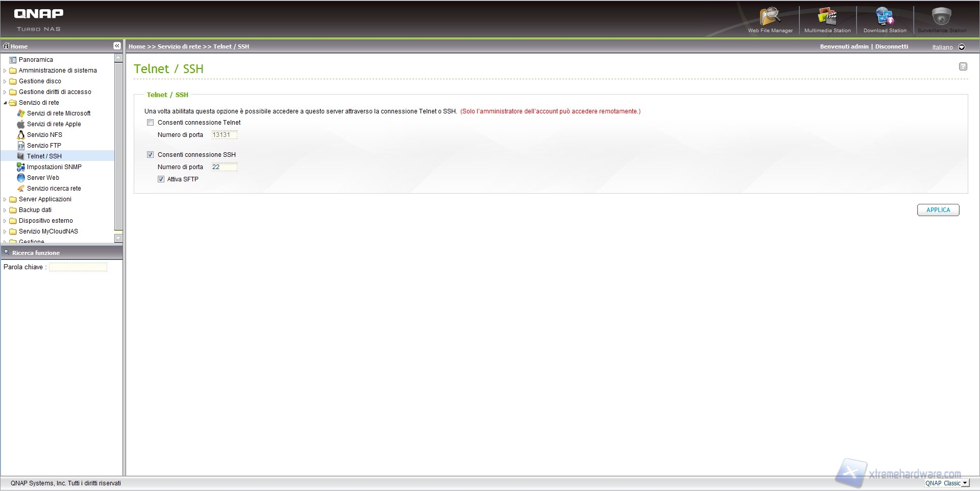Open Servizi di rete Microsoft
The image size is (980, 491).
pyautogui.click(x=58, y=113)
